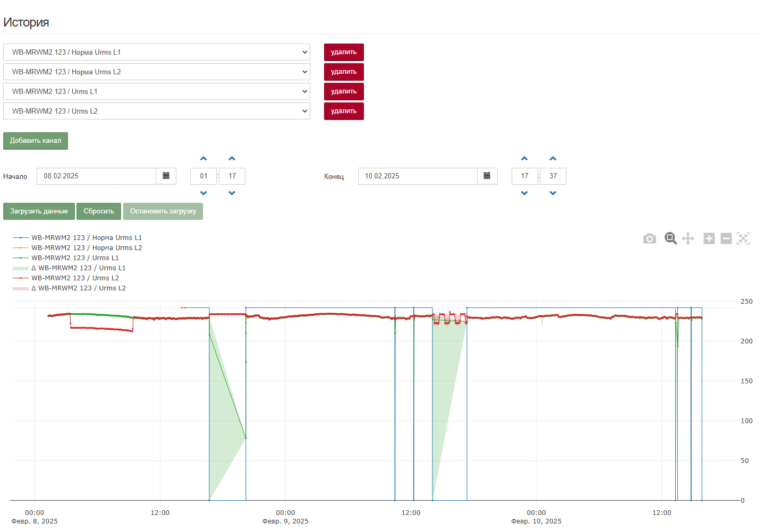Viewport: 765px width, 532px height.
Task: Click x-axis label Февр. 8, 2025
Action: [35, 521]
